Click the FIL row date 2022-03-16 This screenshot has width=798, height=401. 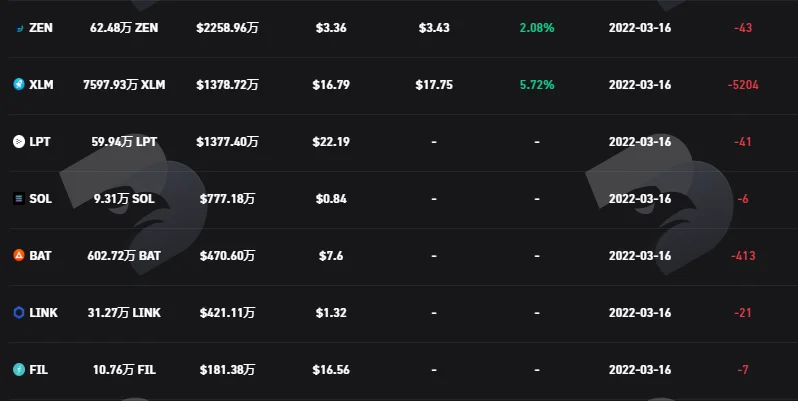pyautogui.click(x=640, y=369)
